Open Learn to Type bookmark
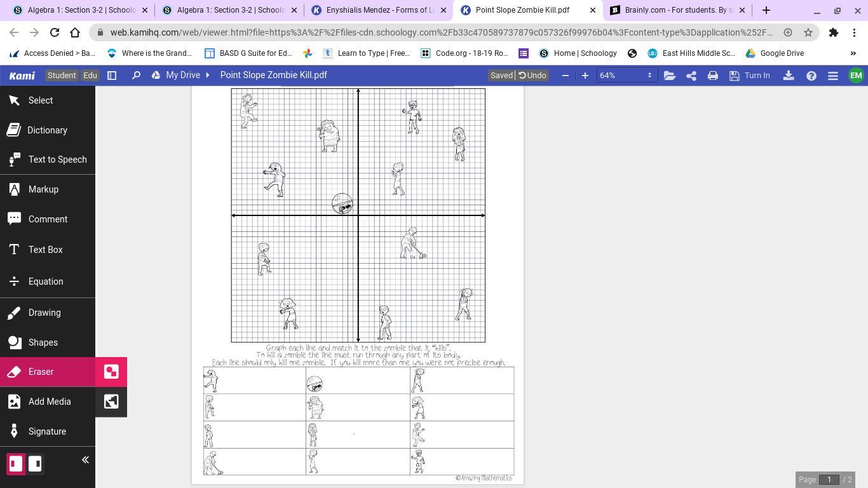This screenshot has width=868, height=488. coord(367,53)
